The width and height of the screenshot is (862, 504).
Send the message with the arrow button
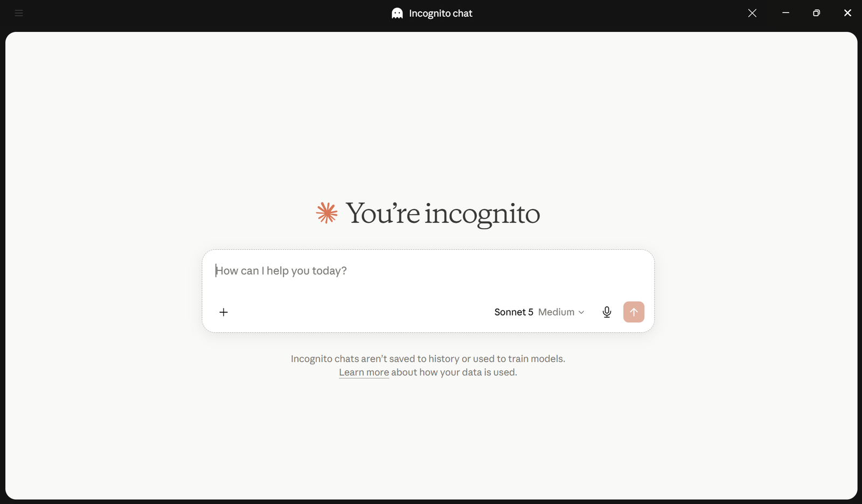pos(634,312)
